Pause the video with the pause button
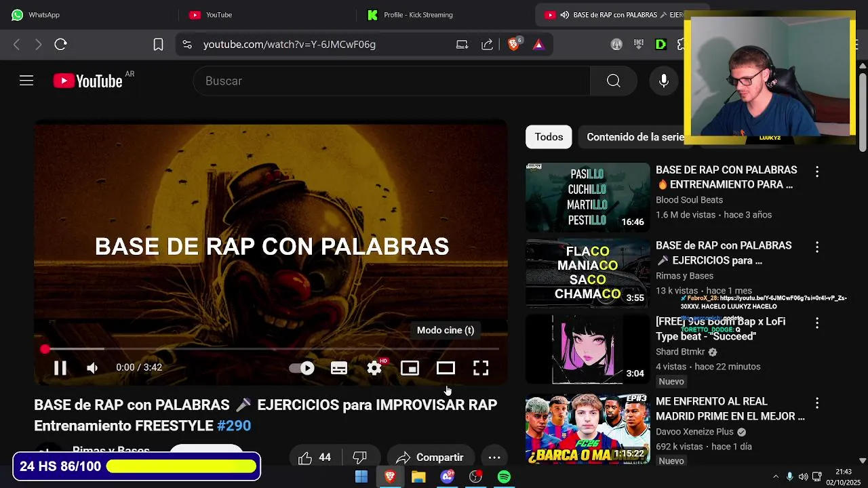868x488 pixels. [x=60, y=368]
